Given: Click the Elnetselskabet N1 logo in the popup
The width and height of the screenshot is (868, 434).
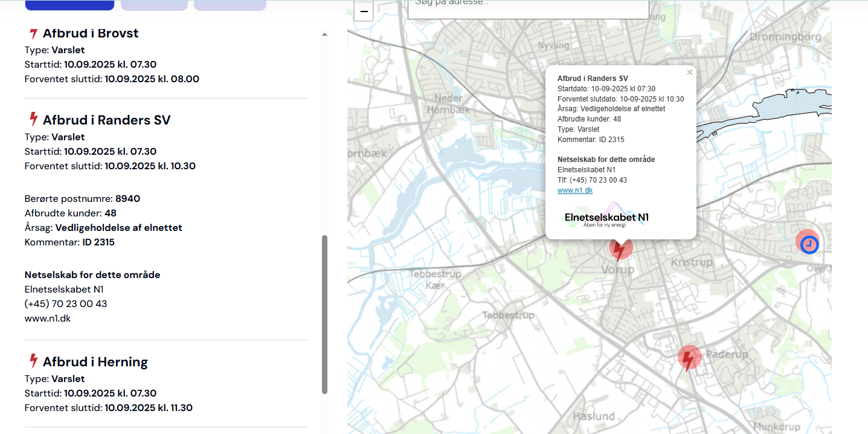Looking at the screenshot, I should (x=606, y=217).
